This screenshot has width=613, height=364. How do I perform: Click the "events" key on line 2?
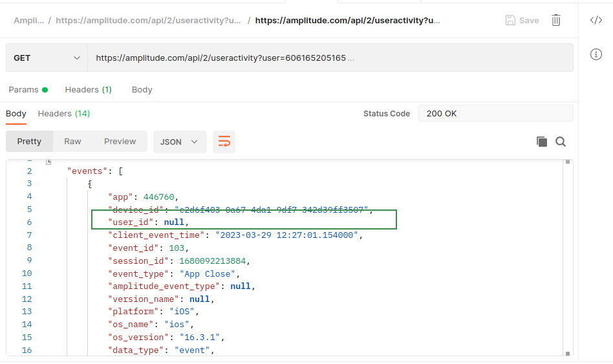87,171
